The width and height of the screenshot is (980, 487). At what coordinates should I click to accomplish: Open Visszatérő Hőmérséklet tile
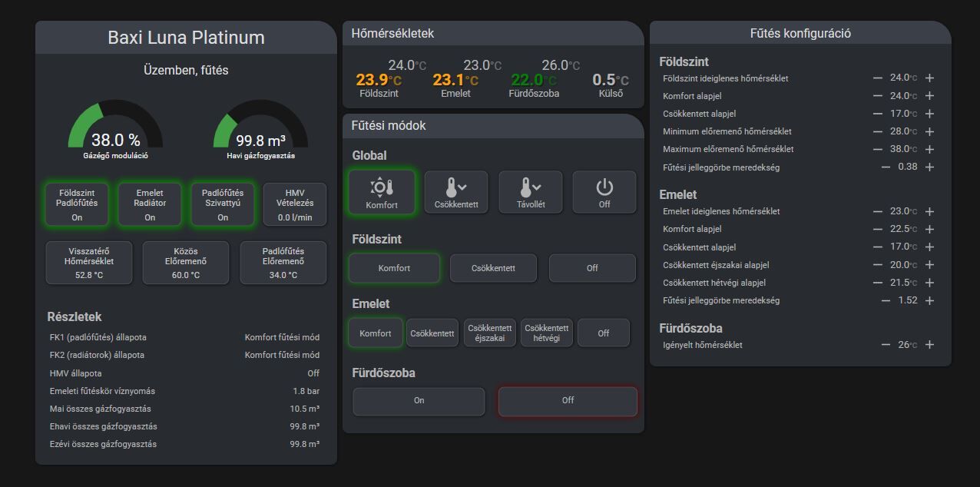(89, 263)
